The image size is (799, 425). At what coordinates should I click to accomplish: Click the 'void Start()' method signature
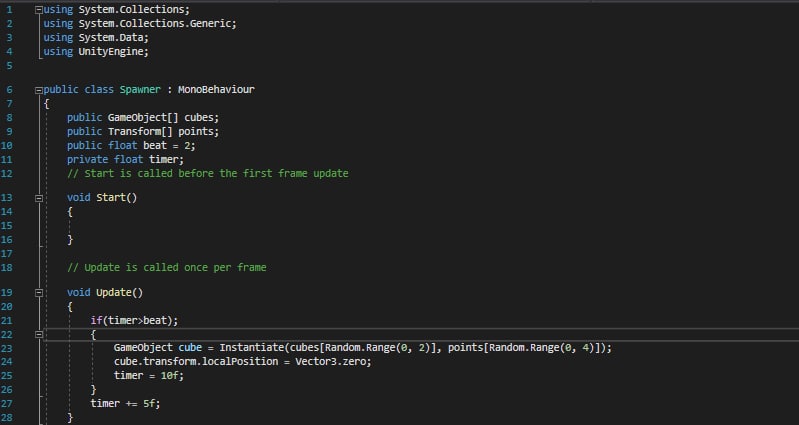click(102, 198)
